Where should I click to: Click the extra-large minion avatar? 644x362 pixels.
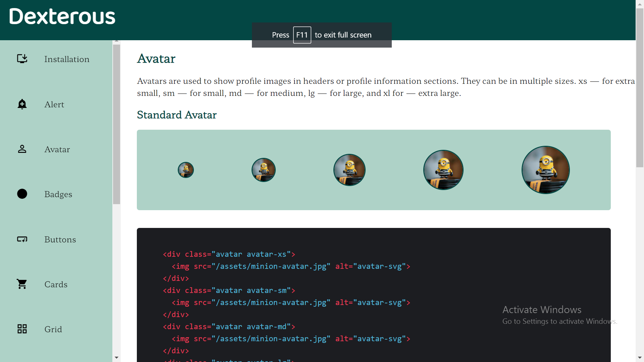point(545,170)
